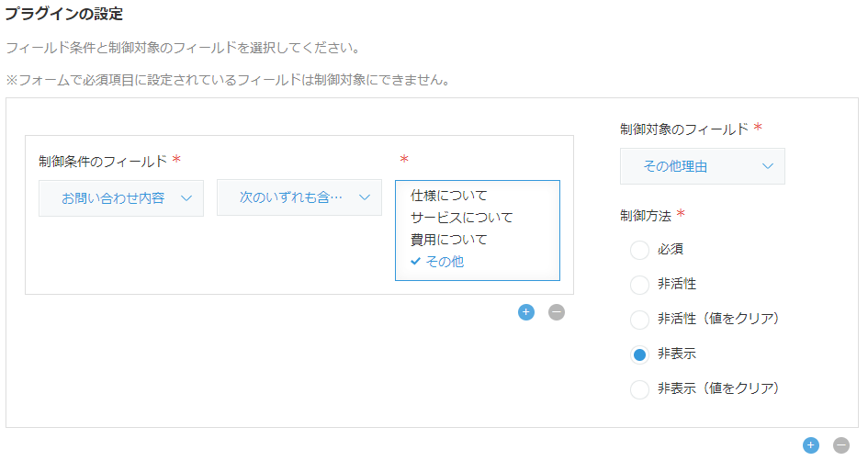
Task: Click the chevron on 次のいずれも含… dropdown
Action: [x=365, y=197]
